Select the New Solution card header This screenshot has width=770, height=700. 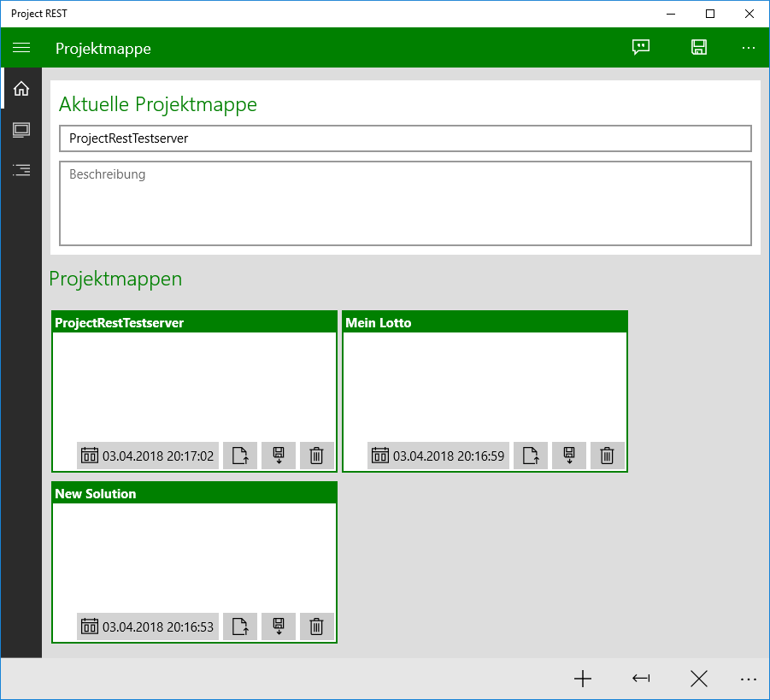tap(195, 493)
